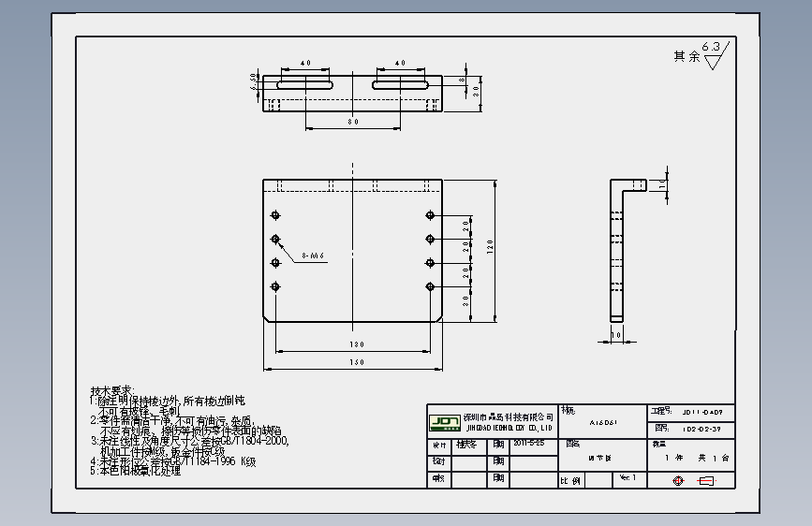812x526 pixels.
Task: Select the '设计' label in title block
Action: (439, 446)
